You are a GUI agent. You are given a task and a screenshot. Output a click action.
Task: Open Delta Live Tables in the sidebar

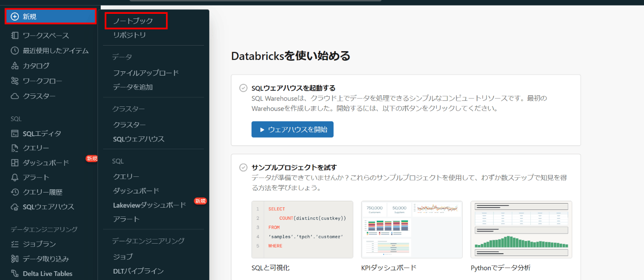[x=48, y=274]
